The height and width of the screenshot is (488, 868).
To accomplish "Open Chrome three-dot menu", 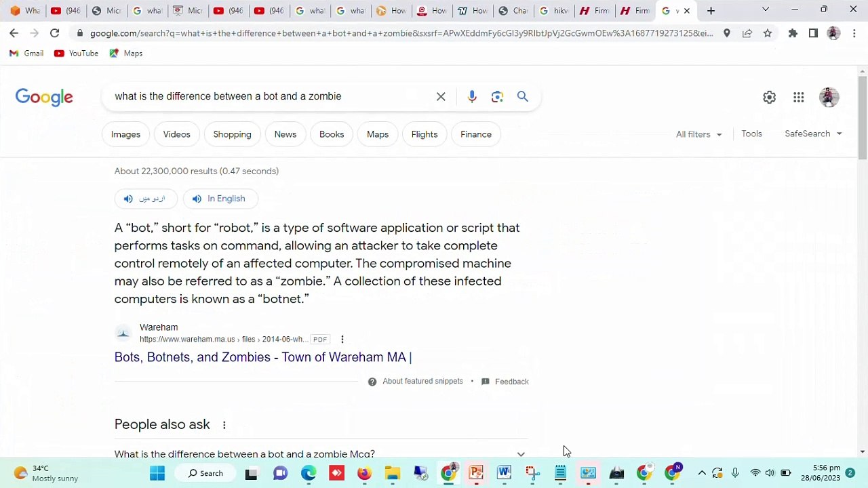I will click(x=854, y=33).
